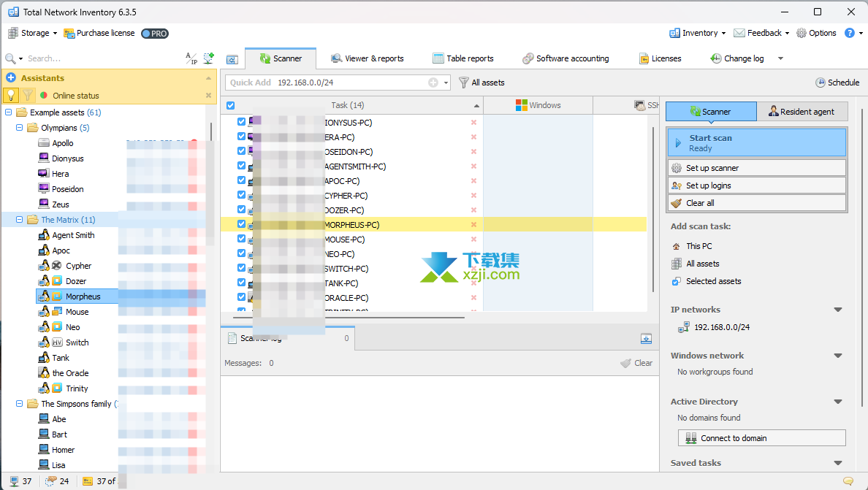Click the chat bubble icon in status bar
868x490 pixels.
848,481
